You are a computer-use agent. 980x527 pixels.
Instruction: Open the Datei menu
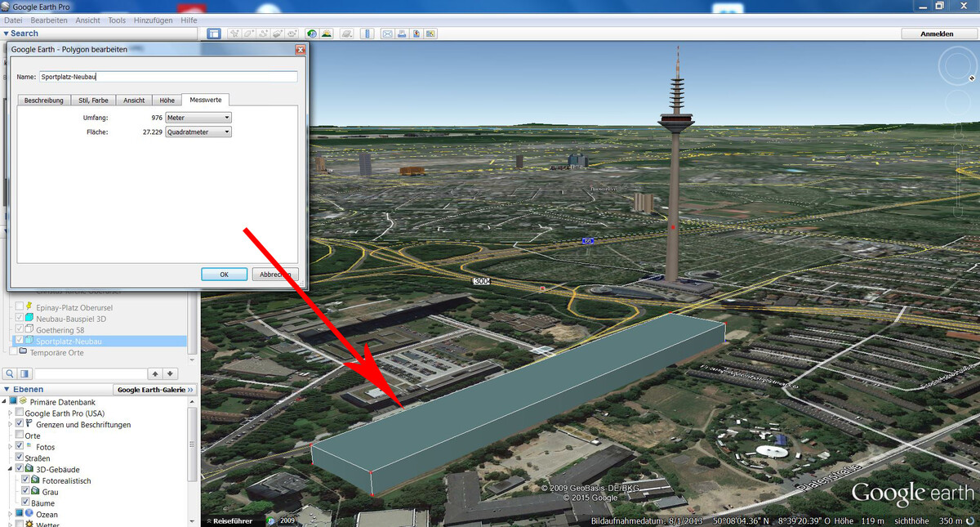13,20
